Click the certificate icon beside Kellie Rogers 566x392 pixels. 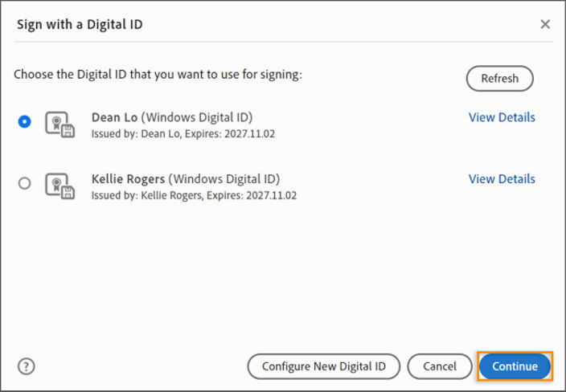pos(60,186)
